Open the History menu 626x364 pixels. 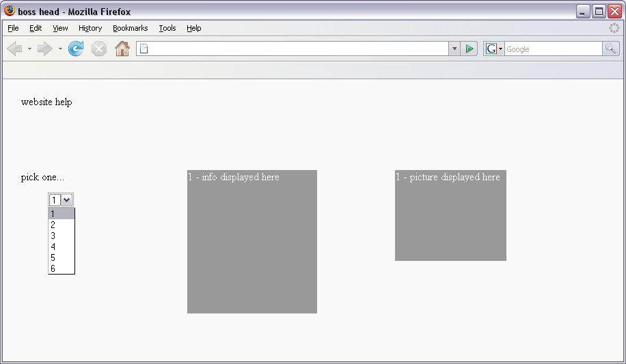tap(90, 28)
